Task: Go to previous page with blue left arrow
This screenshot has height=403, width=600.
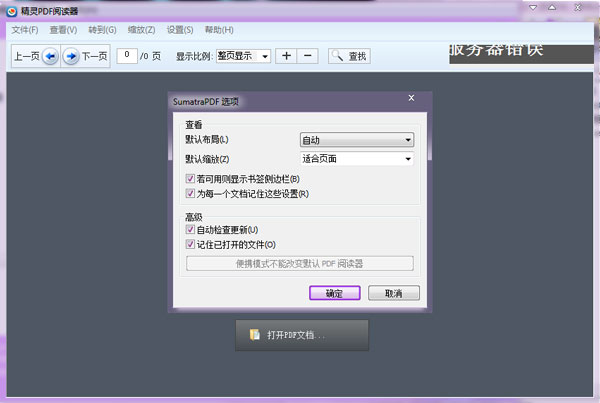Action: coord(50,57)
